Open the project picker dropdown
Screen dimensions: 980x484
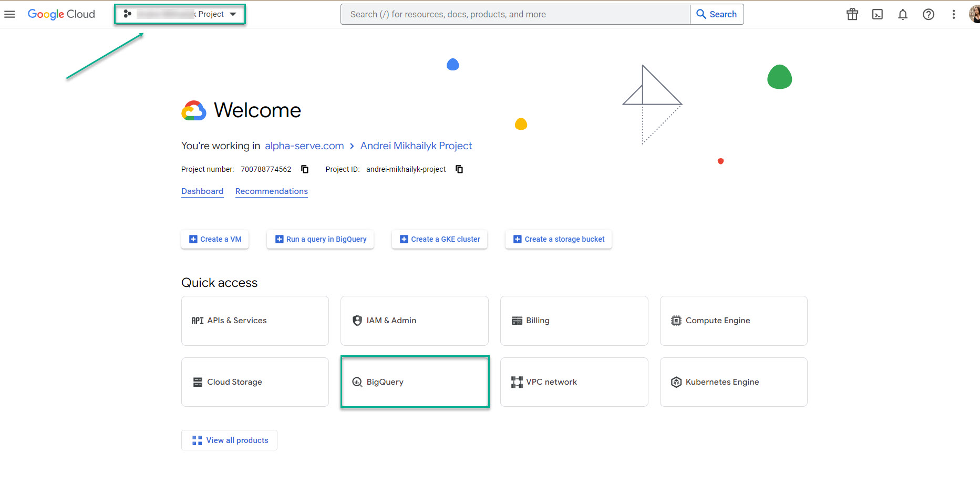coord(180,14)
